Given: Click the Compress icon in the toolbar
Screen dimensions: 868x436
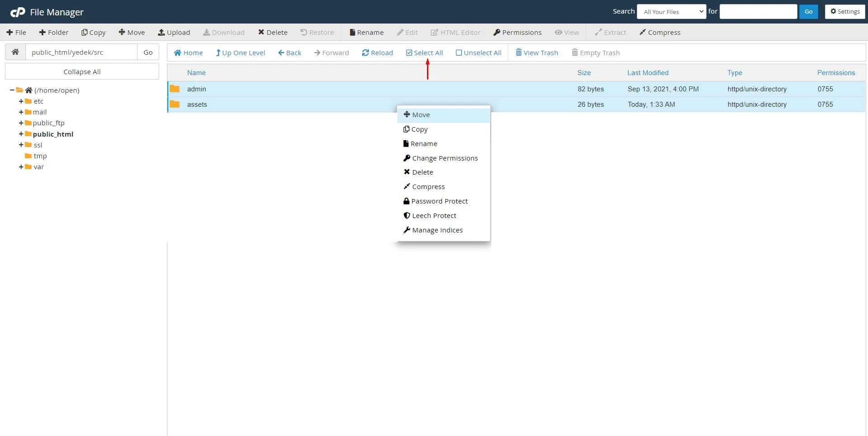Looking at the screenshot, I should coord(642,33).
